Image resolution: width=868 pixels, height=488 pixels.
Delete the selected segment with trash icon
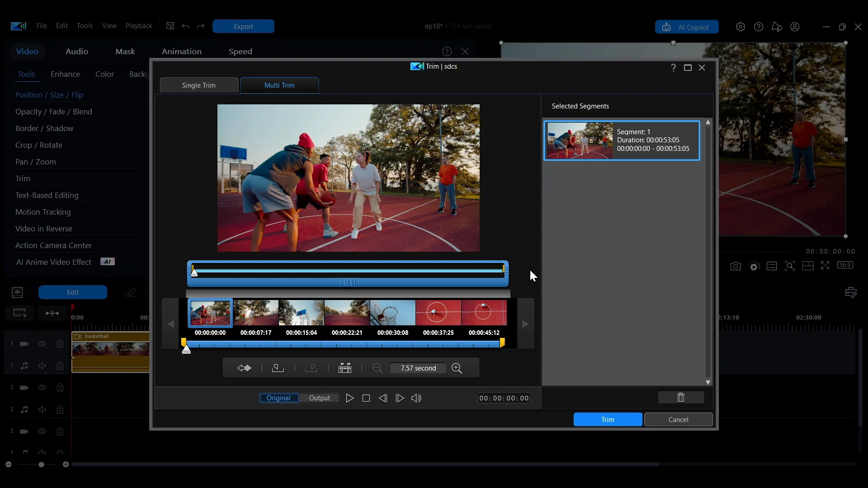pos(681,398)
